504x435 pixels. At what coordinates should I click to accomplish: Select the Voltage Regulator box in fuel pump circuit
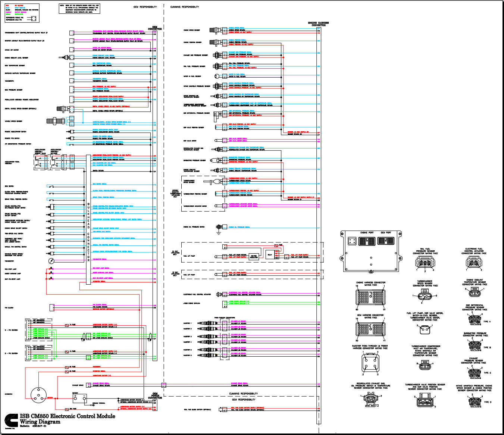(254, 256)
